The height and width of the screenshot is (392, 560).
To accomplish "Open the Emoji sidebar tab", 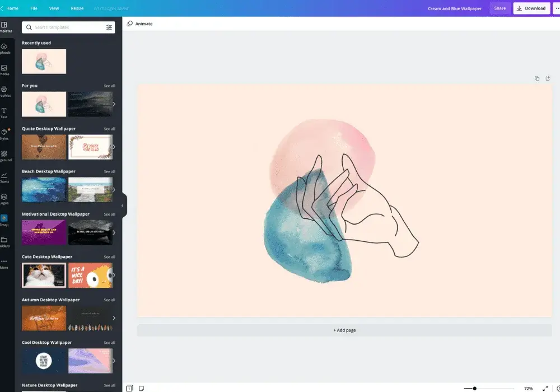I will 4,221.
